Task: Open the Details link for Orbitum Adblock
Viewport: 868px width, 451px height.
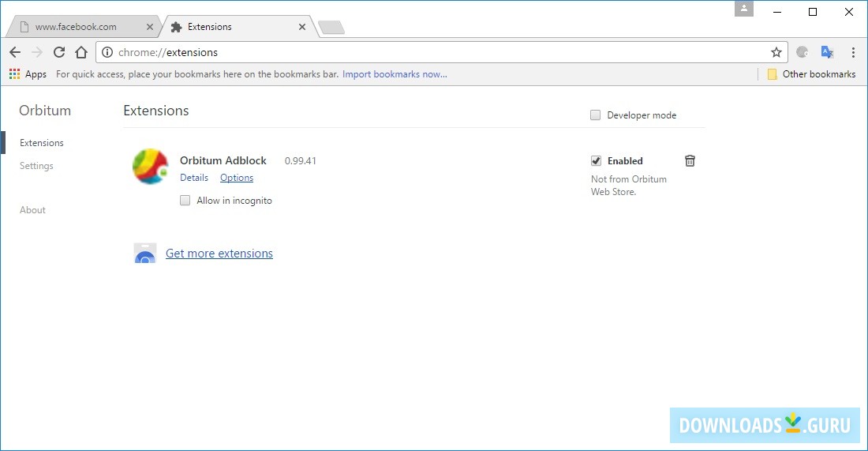Action: click(x=194, y=178)
